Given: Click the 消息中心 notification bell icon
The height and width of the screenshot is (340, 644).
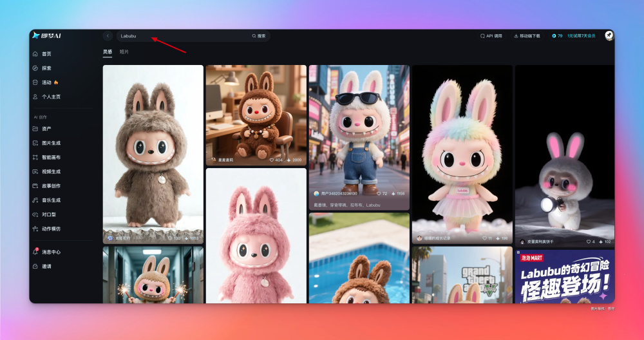Looking at the screenshot, I should pos(35,252).
